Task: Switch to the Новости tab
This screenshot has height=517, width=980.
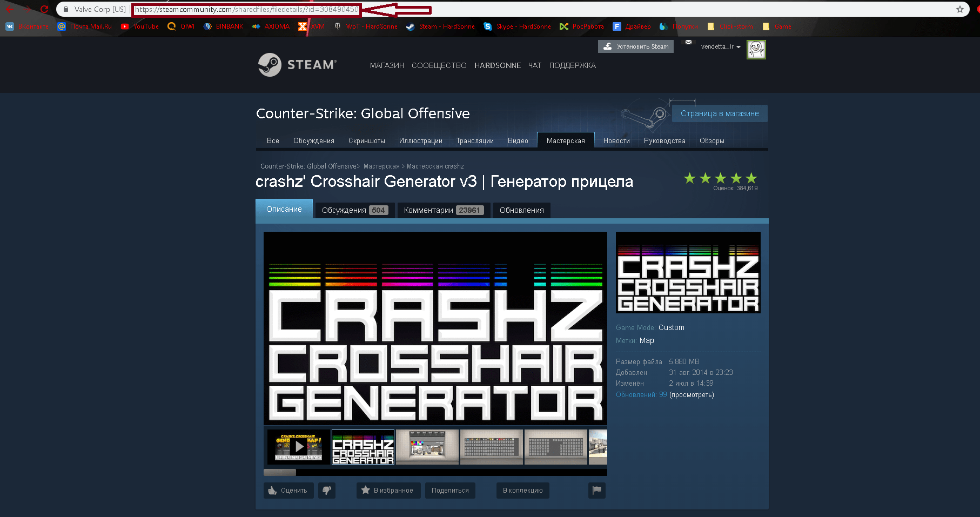Action: (x=616, y=140)
